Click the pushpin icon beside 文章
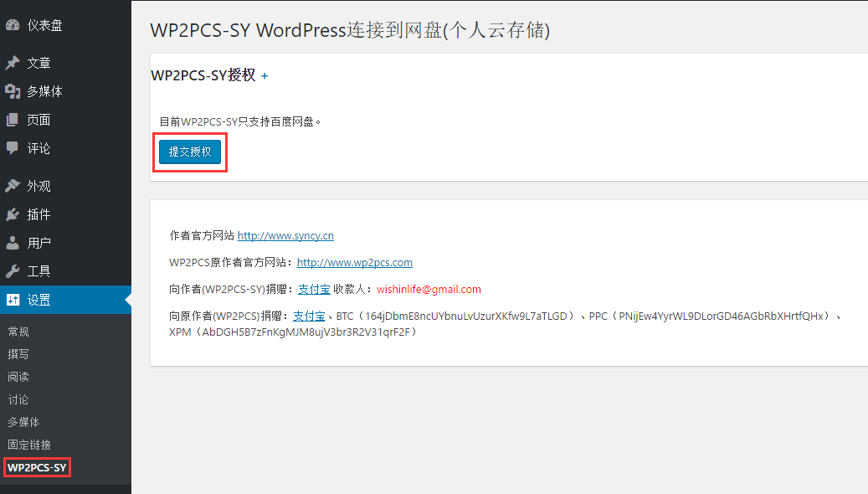This screenshot has height=494, width=868. click(13, 63)
